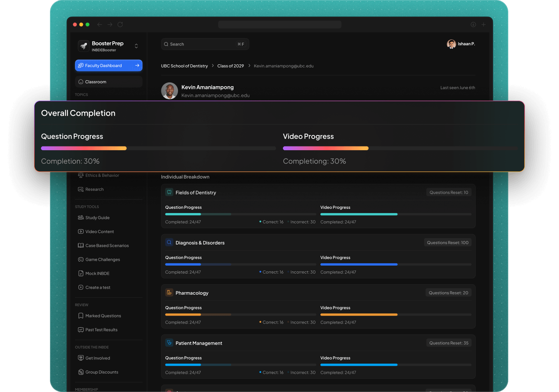Click Diagnosis & Disorders Video Progress bar

[x=396, y=264]
